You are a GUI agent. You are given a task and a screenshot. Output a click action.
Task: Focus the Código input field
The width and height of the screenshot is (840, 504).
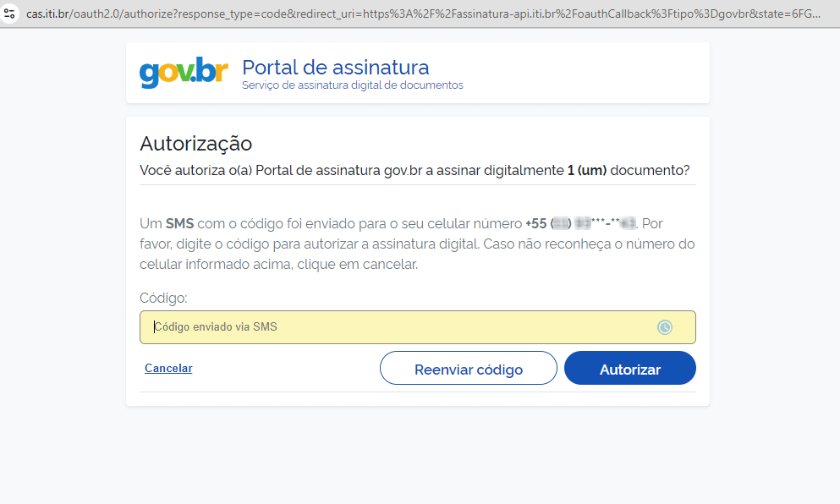(381, 327)
